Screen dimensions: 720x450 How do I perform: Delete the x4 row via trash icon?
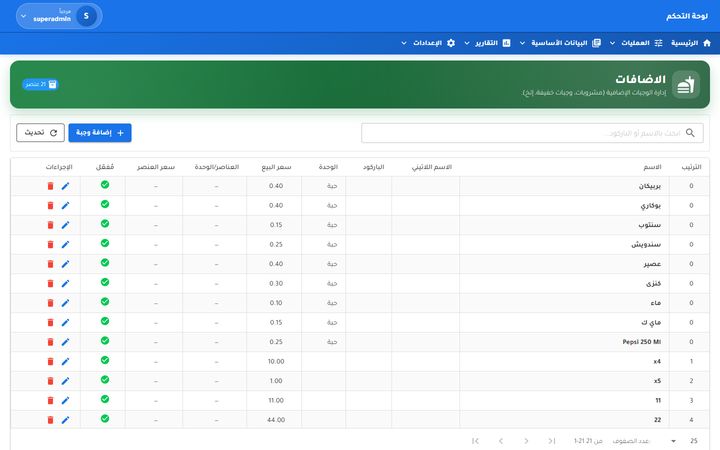51,361
